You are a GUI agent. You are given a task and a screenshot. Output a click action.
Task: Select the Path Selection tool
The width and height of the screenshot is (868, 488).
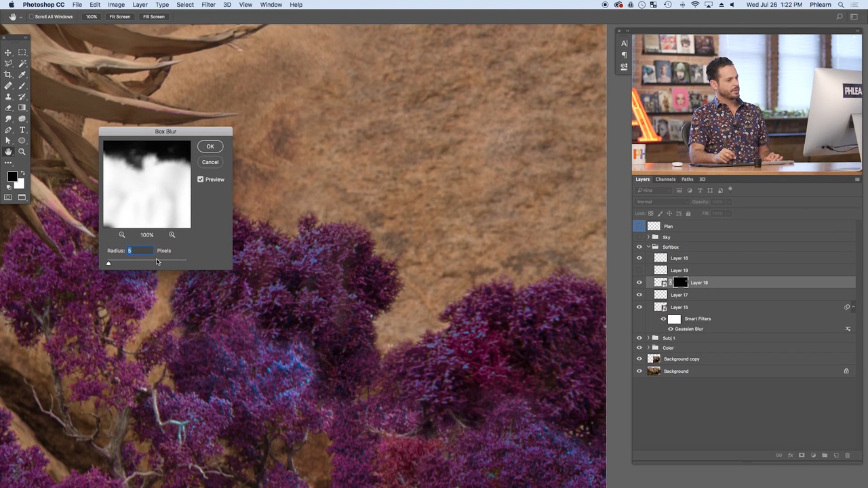pos(8,141)
